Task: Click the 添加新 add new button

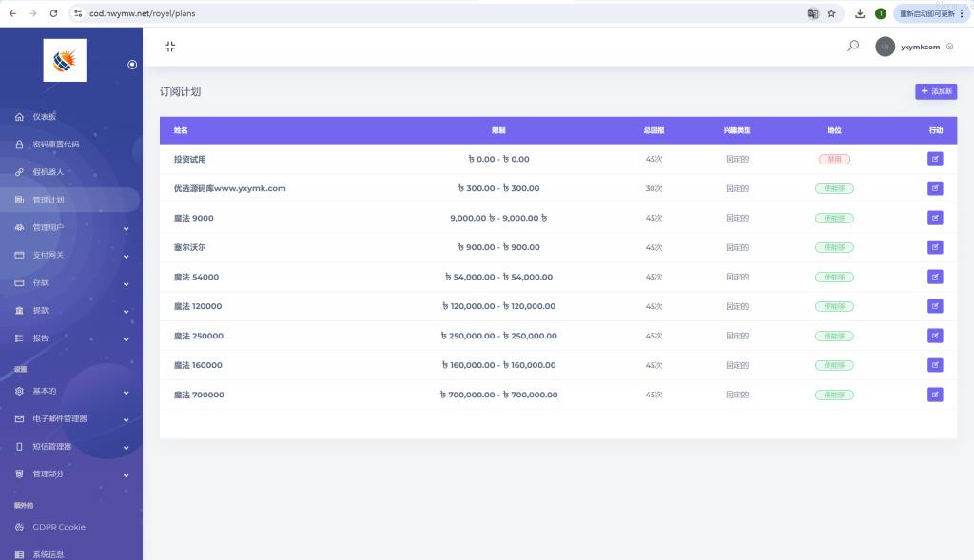Action: 936,91
